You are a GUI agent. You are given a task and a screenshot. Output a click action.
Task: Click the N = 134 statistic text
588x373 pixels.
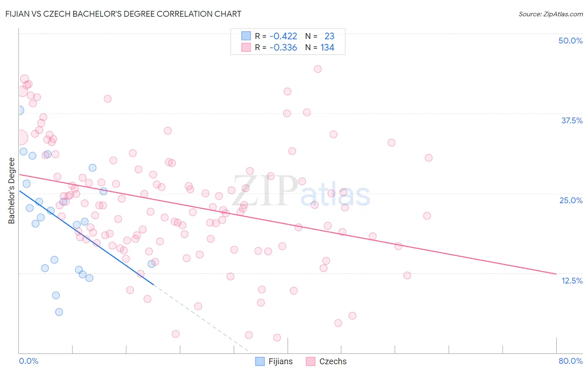tap(320, 47)
